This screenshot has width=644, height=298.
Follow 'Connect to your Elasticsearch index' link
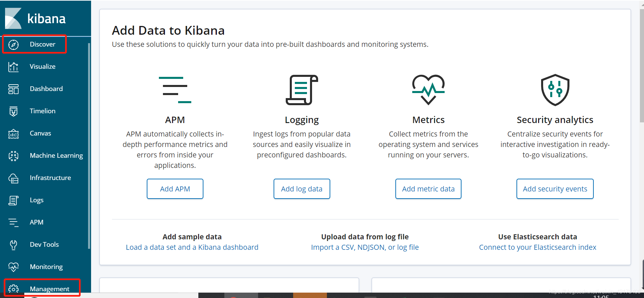538,247
